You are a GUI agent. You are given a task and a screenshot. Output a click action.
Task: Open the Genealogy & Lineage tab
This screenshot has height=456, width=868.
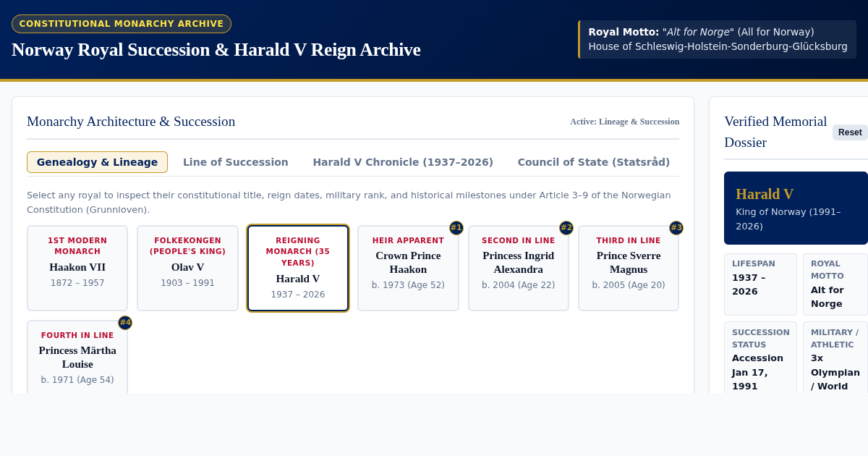tap(97, 162)
